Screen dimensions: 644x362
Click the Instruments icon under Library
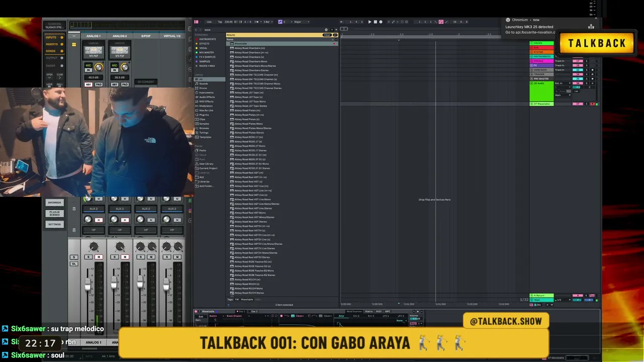197,93
